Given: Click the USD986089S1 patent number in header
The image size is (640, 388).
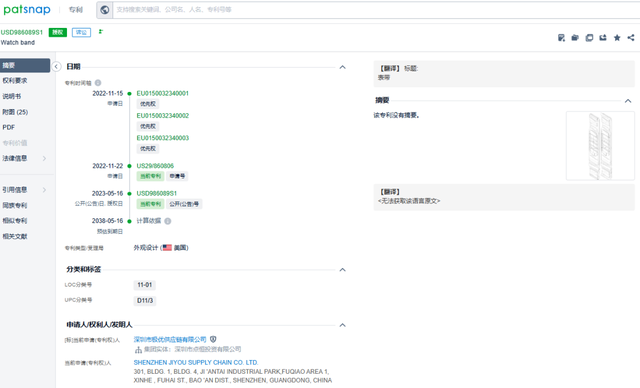Looking at the screenshot, I should 22,32.
